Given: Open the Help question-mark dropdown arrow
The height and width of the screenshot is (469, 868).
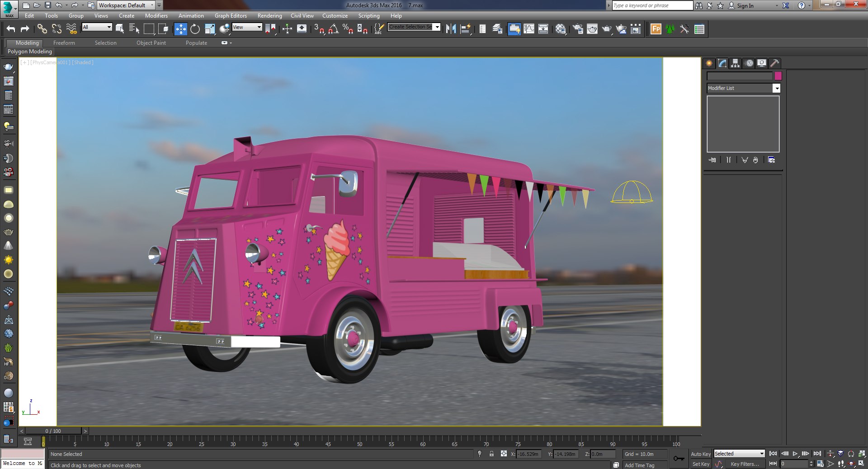Looking at the screenshot, I should point(809,6).
